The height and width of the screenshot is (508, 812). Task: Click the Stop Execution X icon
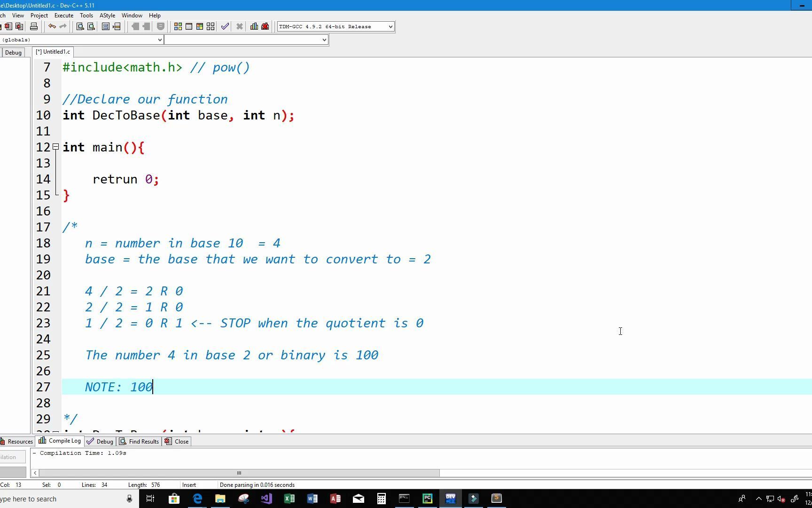pyautogui.click(x=240, y=26)
